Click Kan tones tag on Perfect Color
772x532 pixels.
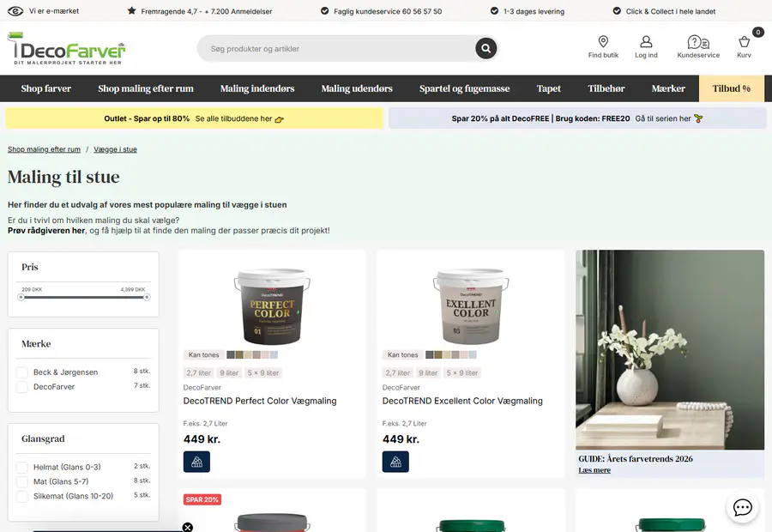click(x=203, y=354)
